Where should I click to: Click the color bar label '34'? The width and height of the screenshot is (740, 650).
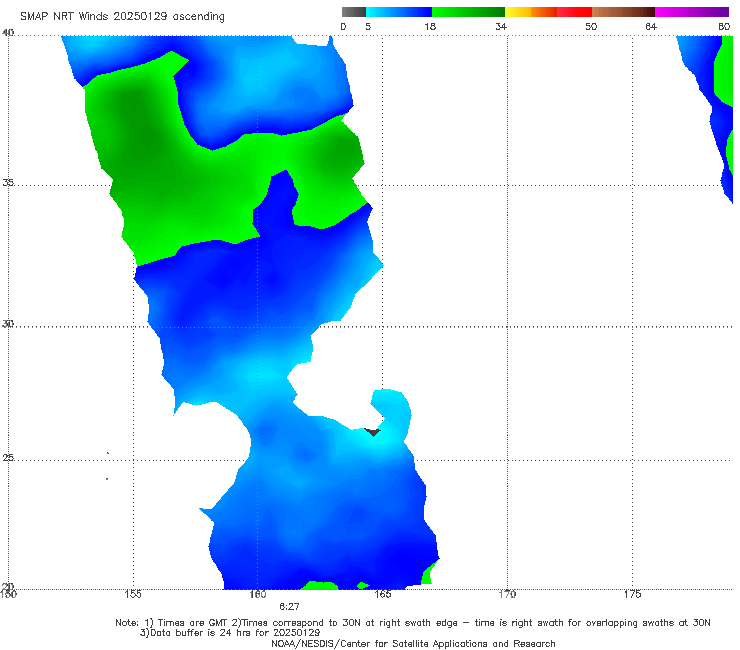pyautogui.click(x=501, y=26)
